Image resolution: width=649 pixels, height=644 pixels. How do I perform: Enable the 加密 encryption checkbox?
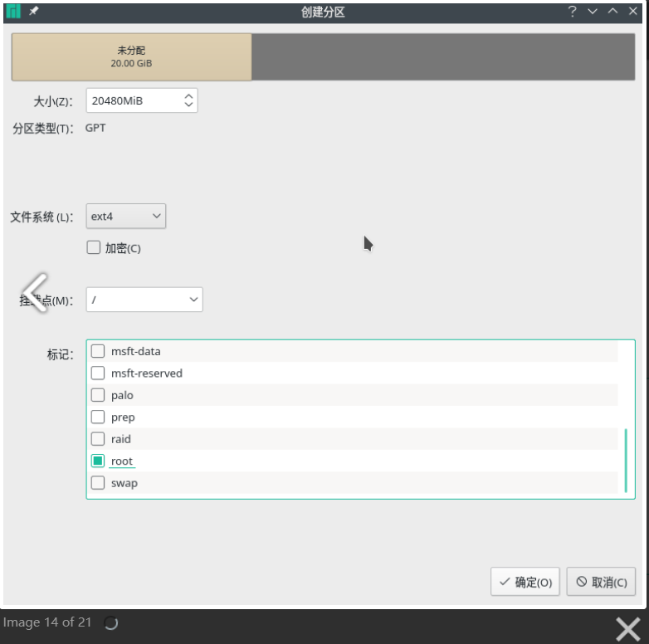[x=94, y=247]
